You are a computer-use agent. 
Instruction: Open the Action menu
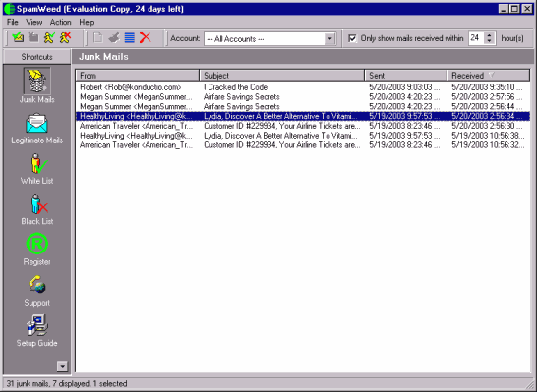coord(61,23)
